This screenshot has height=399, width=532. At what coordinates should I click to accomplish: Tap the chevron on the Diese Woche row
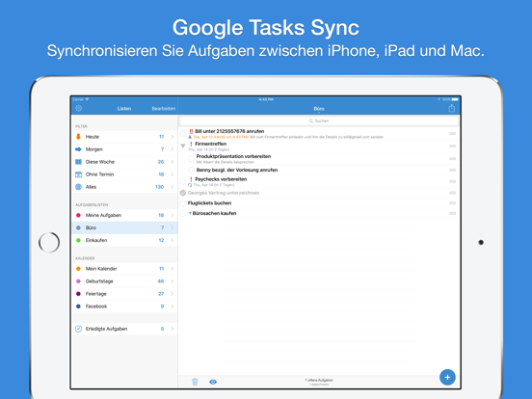point(172,162)
